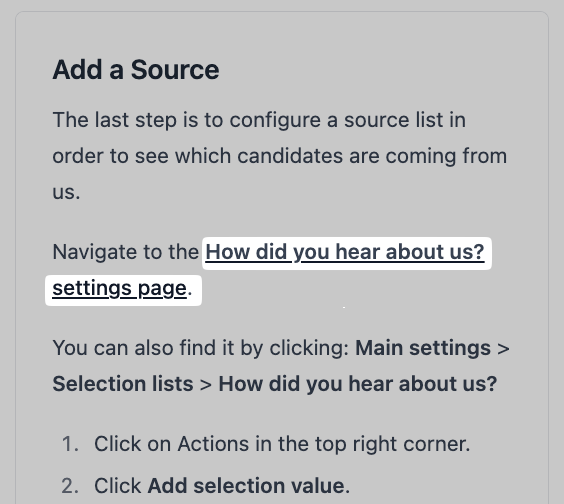Open the underlined "How did you hear about us?" link

click(x=345, y=252)
